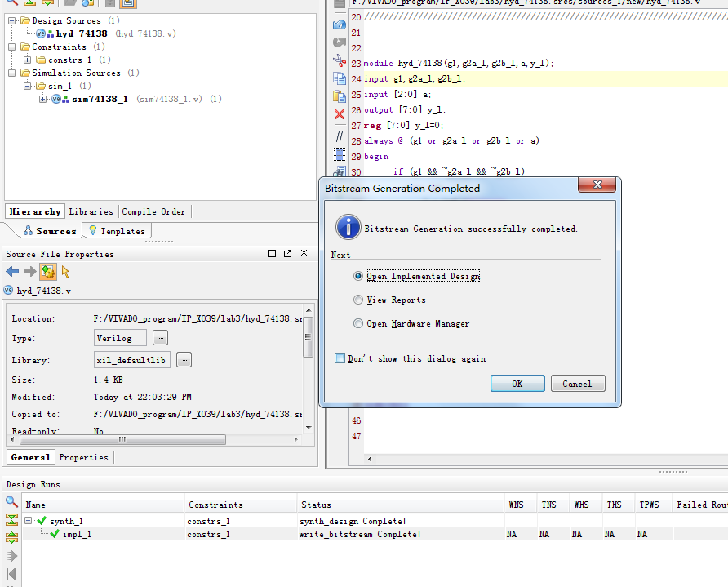The image size is (728, 587).
Task: Enable the Don't show this dialog again checkbox
Action: pyautogui.click(x=340, y=358)
